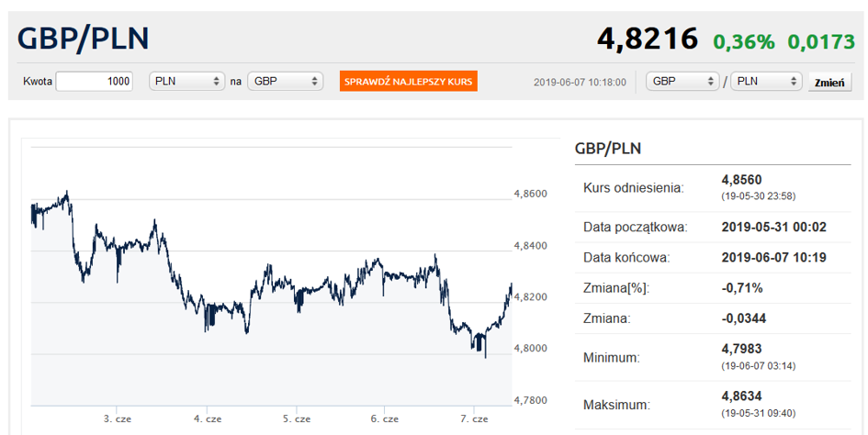Viewport: 868px width, 435px height.
Task: Click the GBP/PLN page heading
Action: point(83,39)
